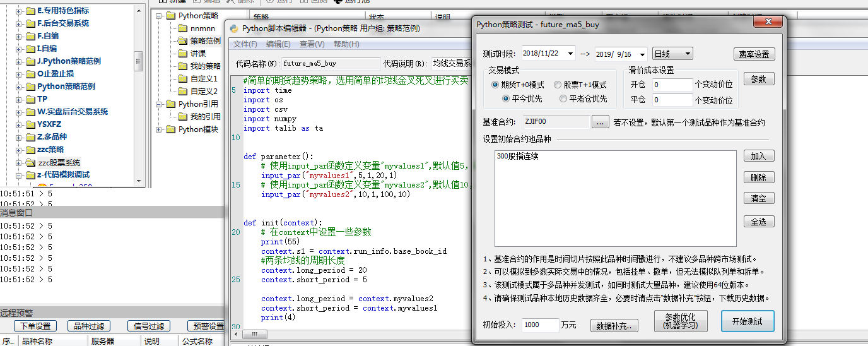
Task: Click the zzc股票系统 folder icon
Action: click(x=30, y=162)
